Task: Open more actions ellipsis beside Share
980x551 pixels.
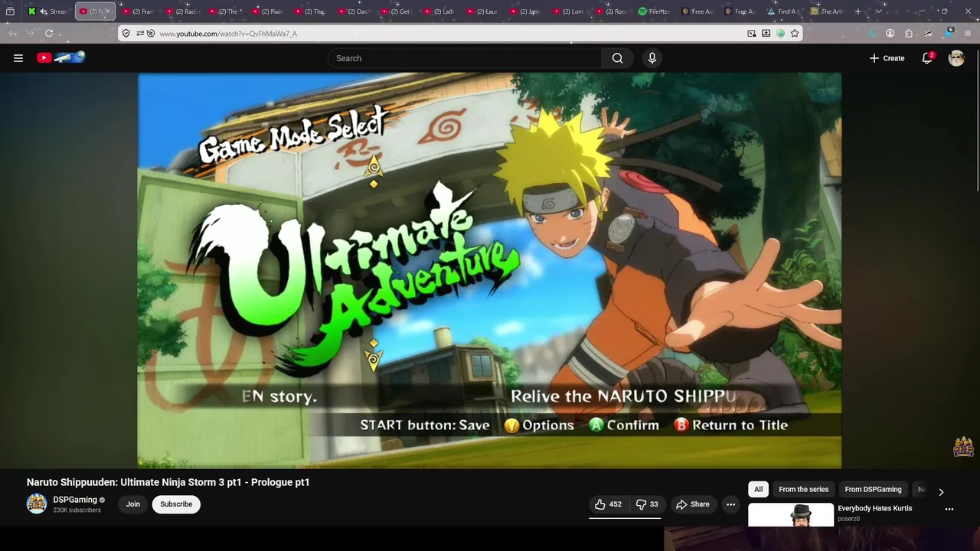Action: tap(731, 504)
